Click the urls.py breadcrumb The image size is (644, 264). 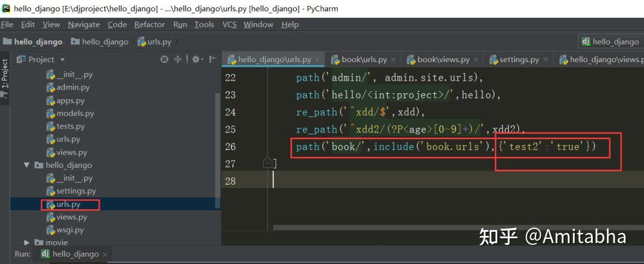pos(154,42)
